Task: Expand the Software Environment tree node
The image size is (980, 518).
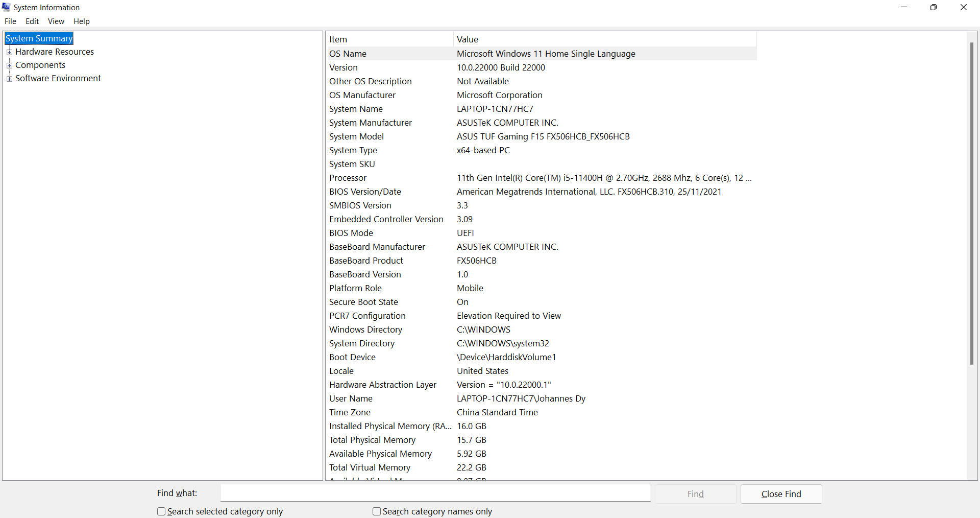Action: coord(9,79)
